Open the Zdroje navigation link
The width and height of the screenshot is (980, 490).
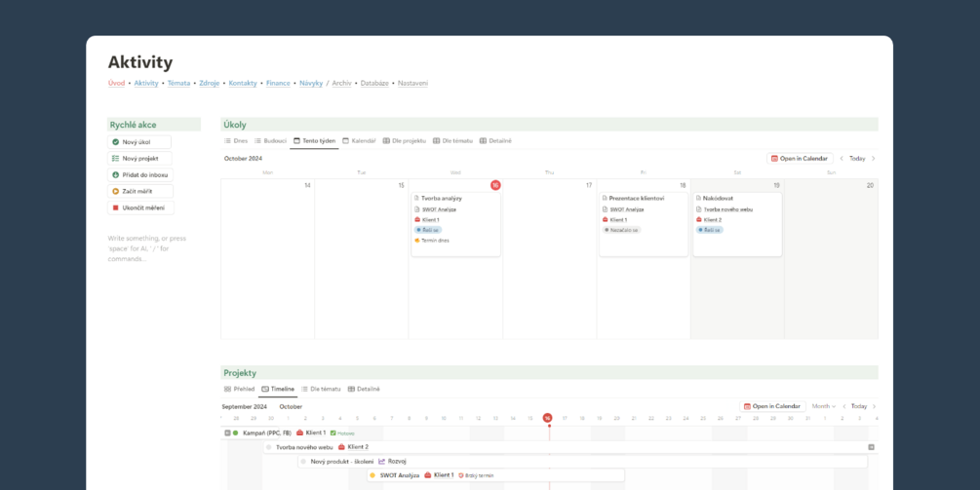210,83
